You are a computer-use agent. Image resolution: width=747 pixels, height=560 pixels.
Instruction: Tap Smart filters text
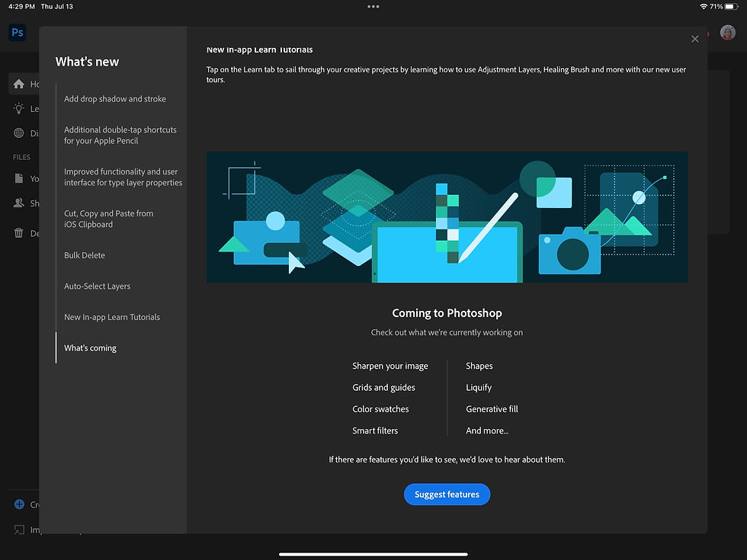(x=375, y=430)
